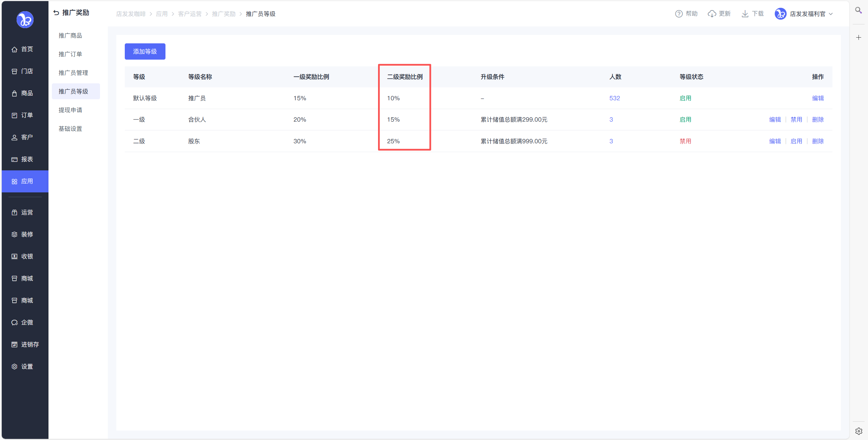Open the 532 member count link
Viewport: 868px width, 440px height.
point(614,98)
